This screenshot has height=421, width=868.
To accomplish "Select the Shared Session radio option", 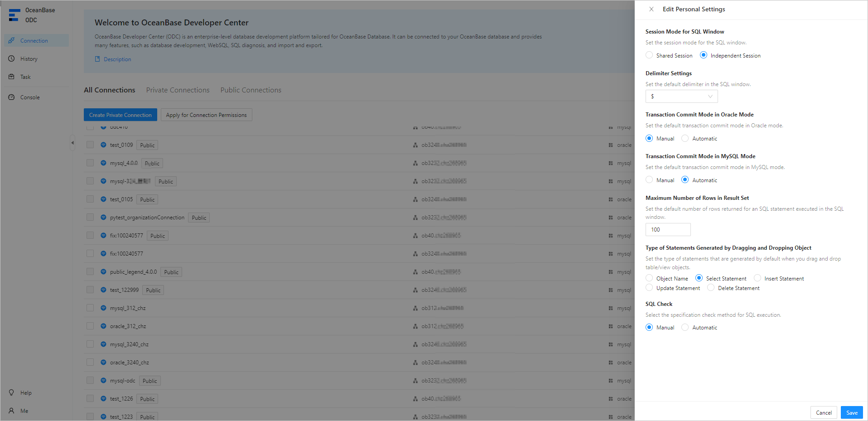I will pos(649,55).
